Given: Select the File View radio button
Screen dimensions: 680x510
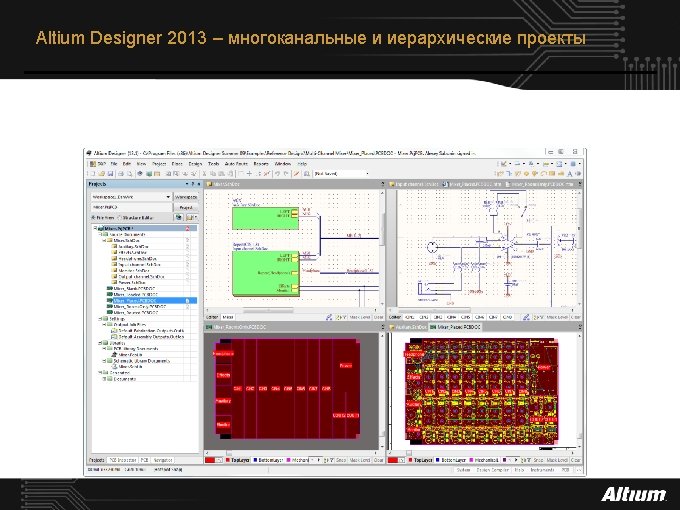Looking at the screenshot, I should pos(93,218).
